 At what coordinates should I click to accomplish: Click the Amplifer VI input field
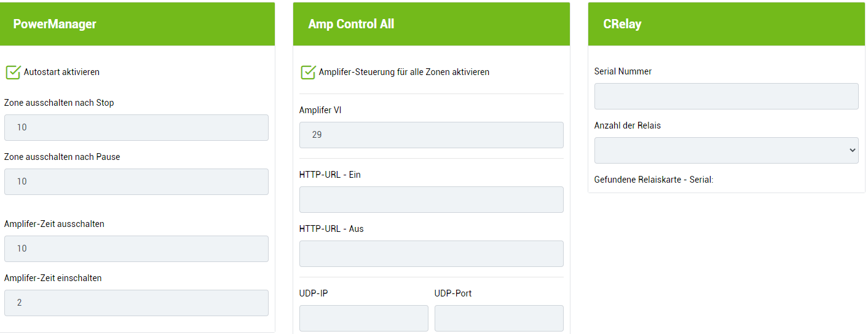431,135
